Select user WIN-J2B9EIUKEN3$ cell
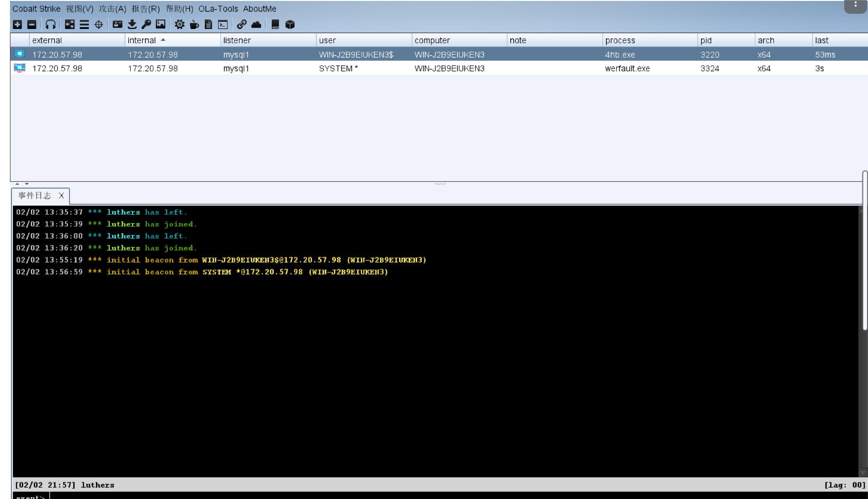 (x=364, y=55)
